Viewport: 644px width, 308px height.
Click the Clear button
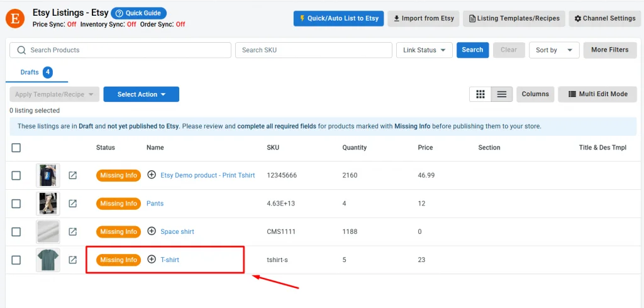click(508, 50)
